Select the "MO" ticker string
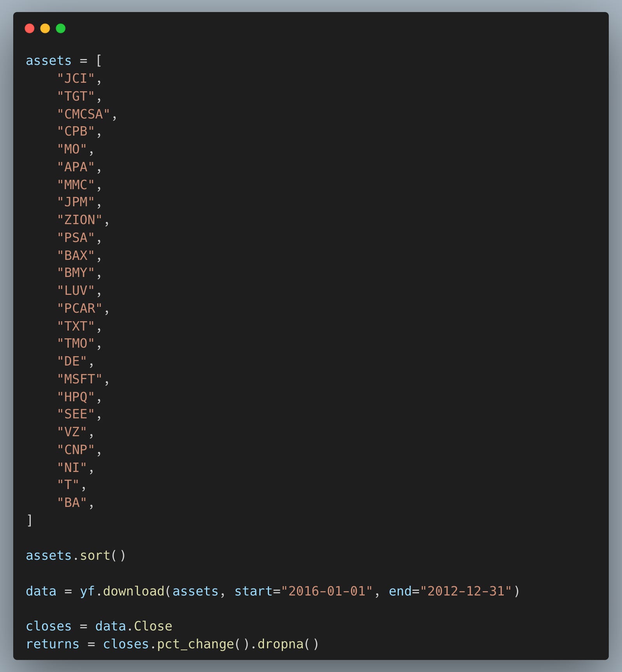Viewport: 622px width, 672px height. coord(72,149)
